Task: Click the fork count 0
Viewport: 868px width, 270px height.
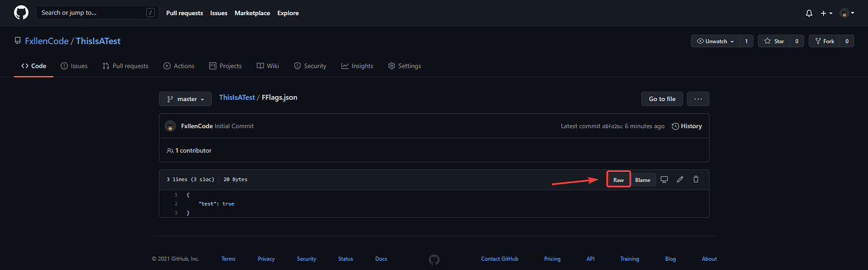Action: coord(847,41)
